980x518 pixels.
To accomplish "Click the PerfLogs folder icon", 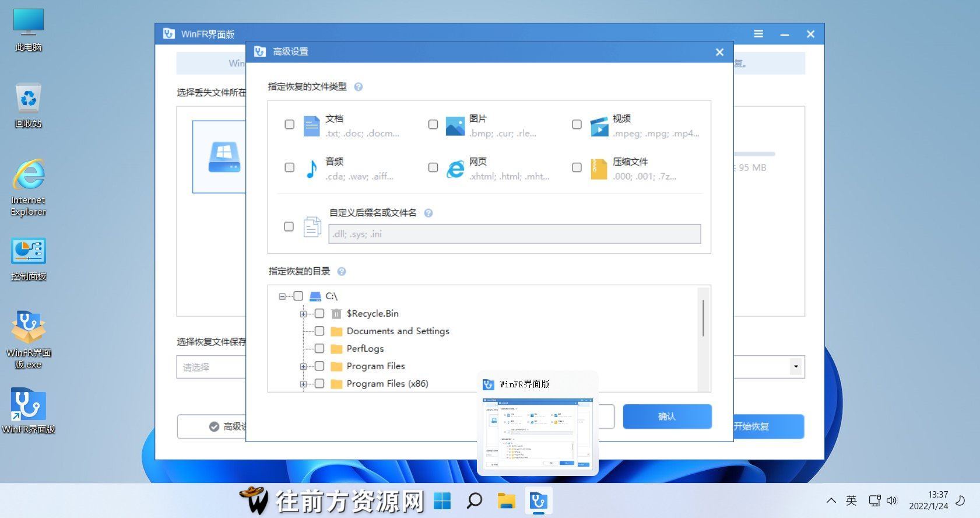I will (x=336, y=349).
